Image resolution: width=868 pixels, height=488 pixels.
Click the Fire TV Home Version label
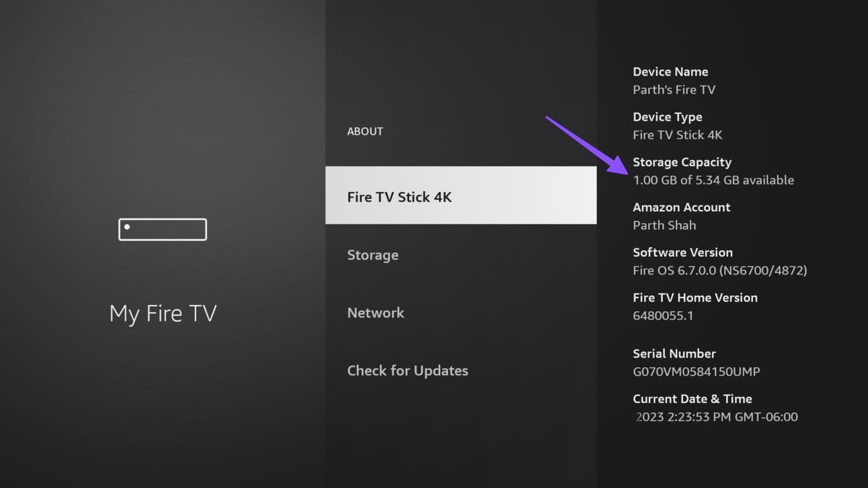coord(695,298)
